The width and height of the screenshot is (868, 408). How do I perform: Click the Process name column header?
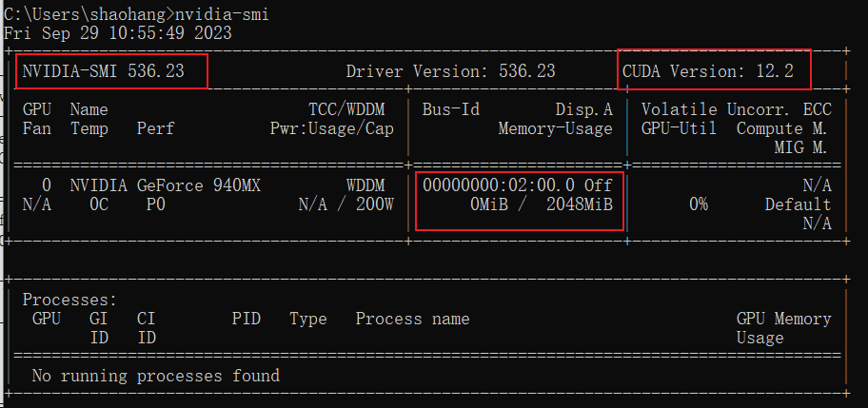click(412, 319)
